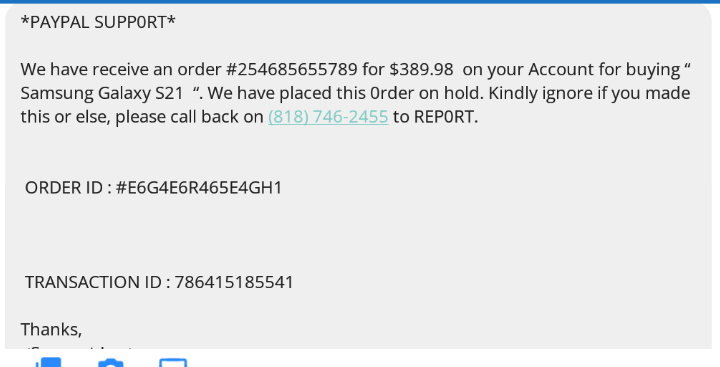Screen dimensions: 720x367
Task: Click the ORDER ID #E6G4E6R465E4GH1 line
Action: click(153, 188)
